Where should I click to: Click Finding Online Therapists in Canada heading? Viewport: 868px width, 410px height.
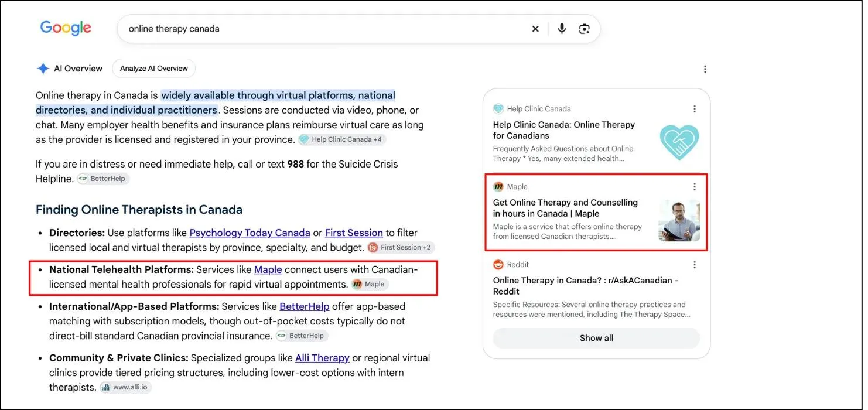point(139,210)
